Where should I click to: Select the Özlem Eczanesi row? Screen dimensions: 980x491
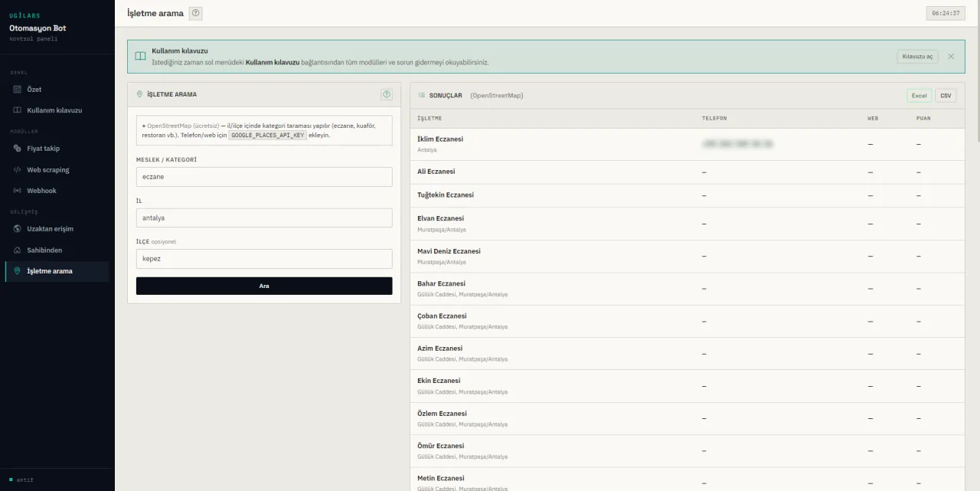tap(688, 418)
